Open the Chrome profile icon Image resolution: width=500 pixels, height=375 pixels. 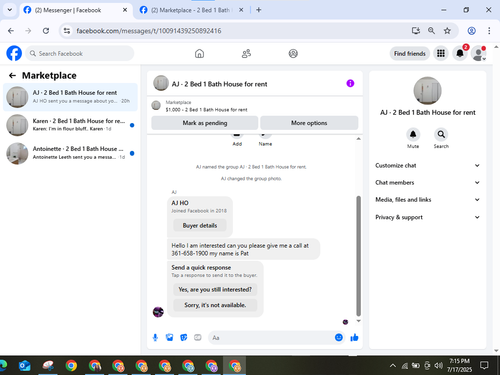pyautogui.click(x=471, y=31)
